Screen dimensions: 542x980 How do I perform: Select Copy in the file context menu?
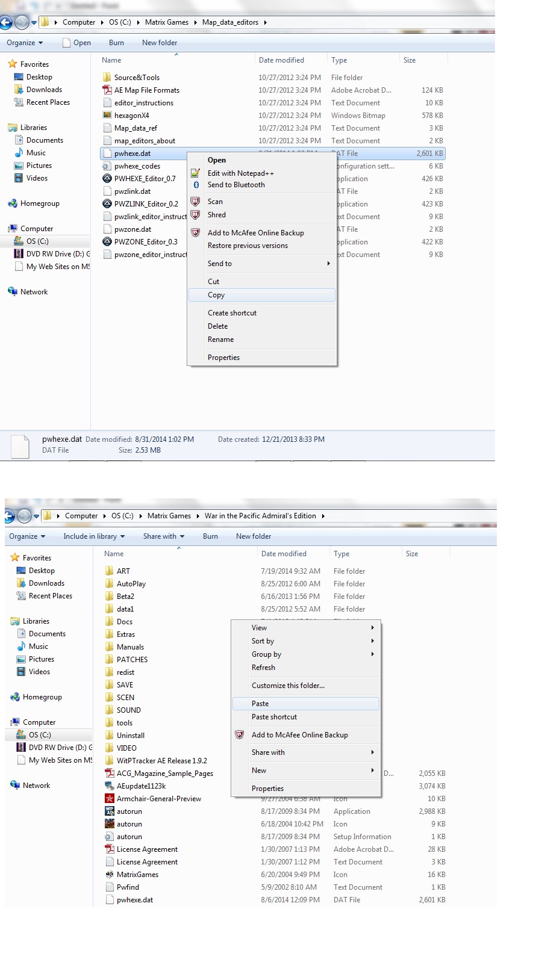coord(262,295)
